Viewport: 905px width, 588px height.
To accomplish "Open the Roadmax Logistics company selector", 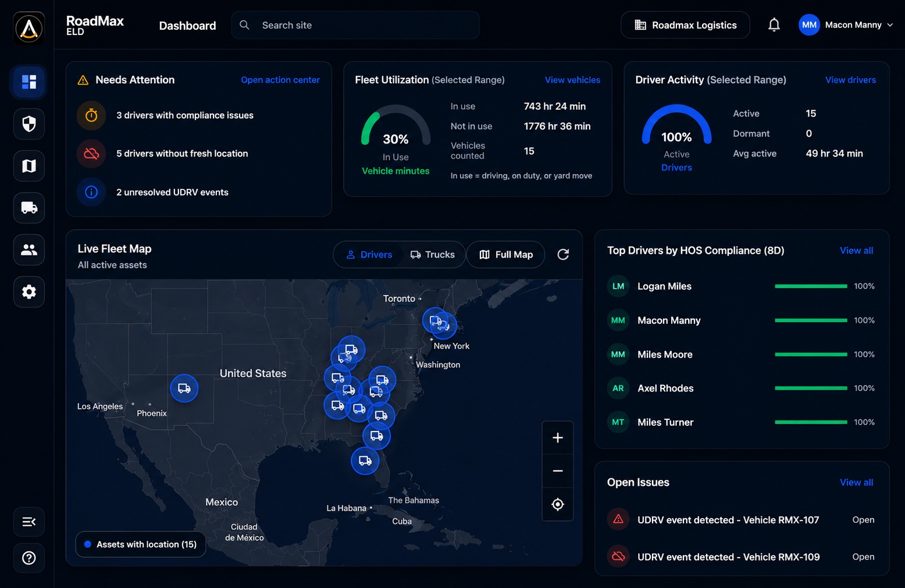I will coord(685,25).
